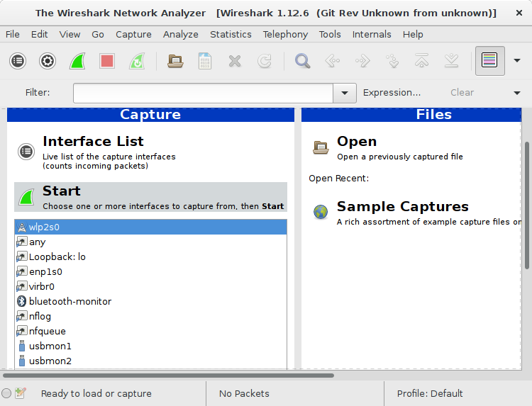Click the expert info circle in status bar
532x406 pixels.
6,393
